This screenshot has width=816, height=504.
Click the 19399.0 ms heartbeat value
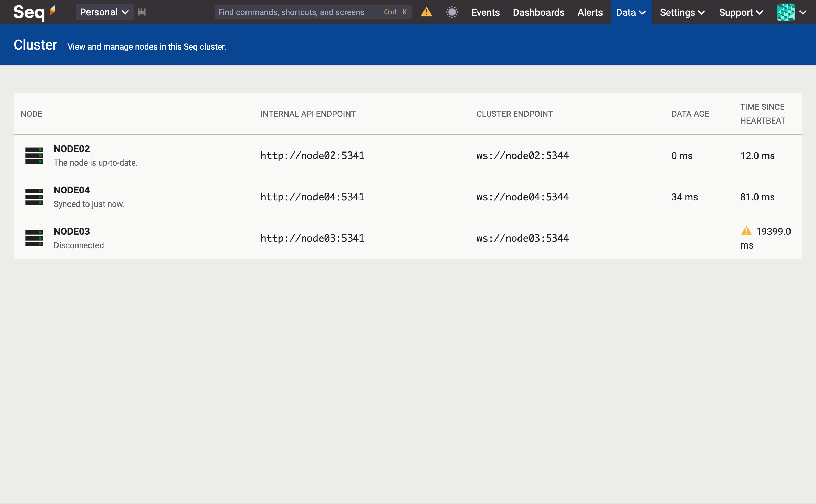coord(766,238)
